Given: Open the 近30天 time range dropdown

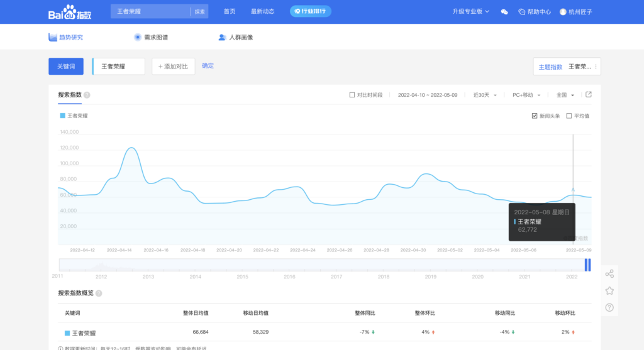Looking at the screenshot, I should click(x=485, y=95).
